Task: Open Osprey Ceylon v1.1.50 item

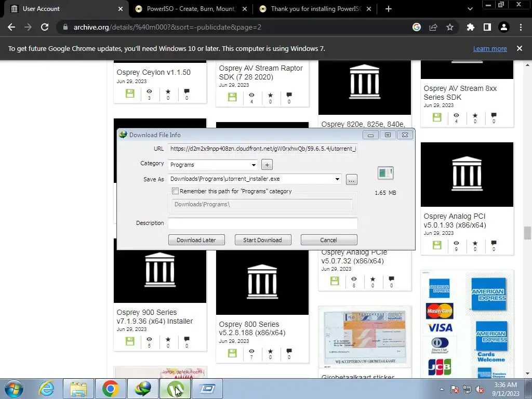Action: tap(153, 72)
